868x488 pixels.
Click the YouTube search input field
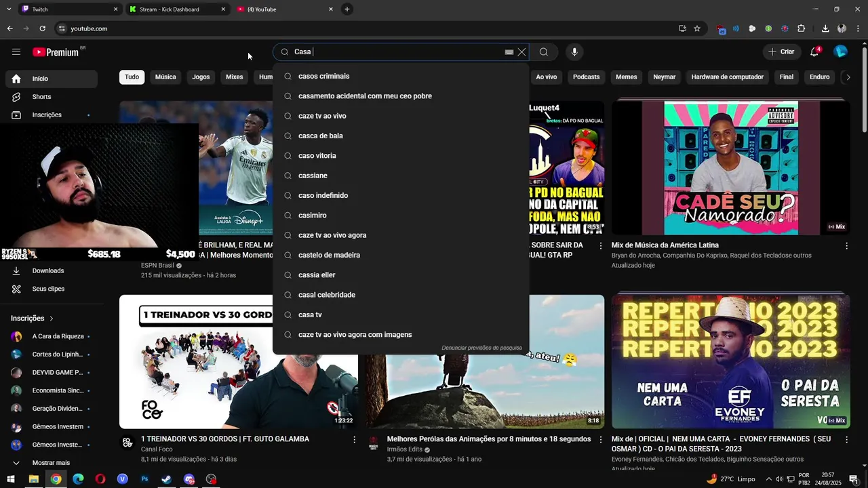coord(397,52)
